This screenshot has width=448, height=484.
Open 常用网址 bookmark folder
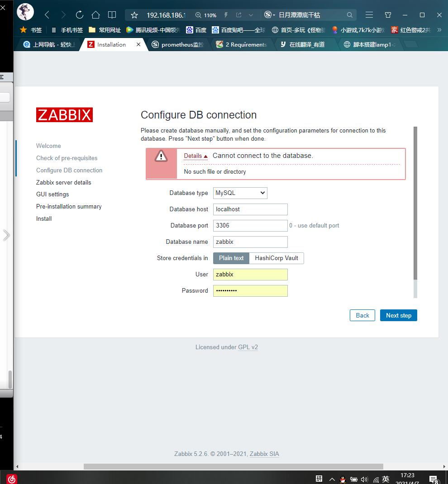tap(105, 30)
